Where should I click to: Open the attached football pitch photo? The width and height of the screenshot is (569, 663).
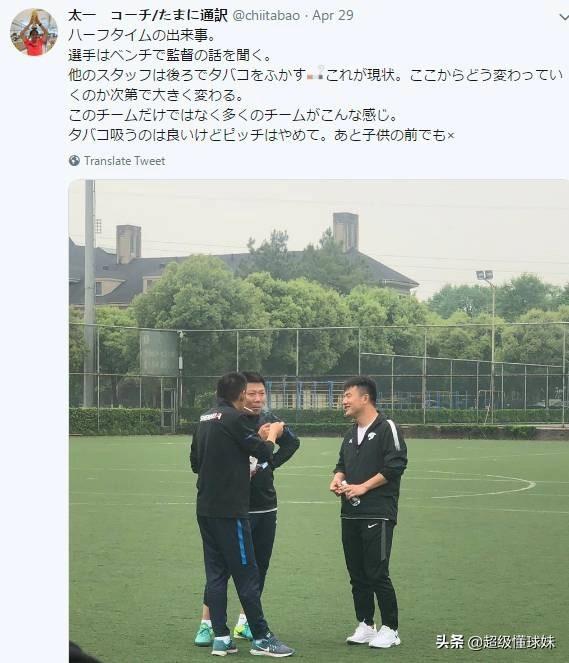point(319,421)
